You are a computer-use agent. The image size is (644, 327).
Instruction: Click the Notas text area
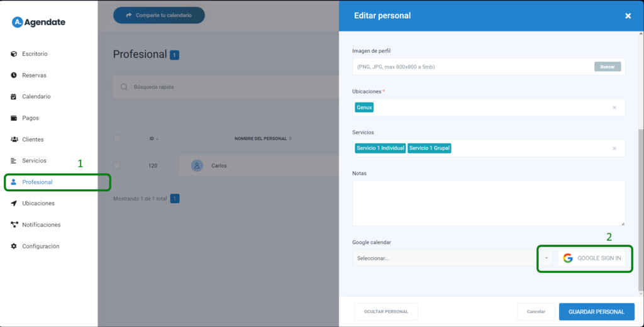[488, 202]
